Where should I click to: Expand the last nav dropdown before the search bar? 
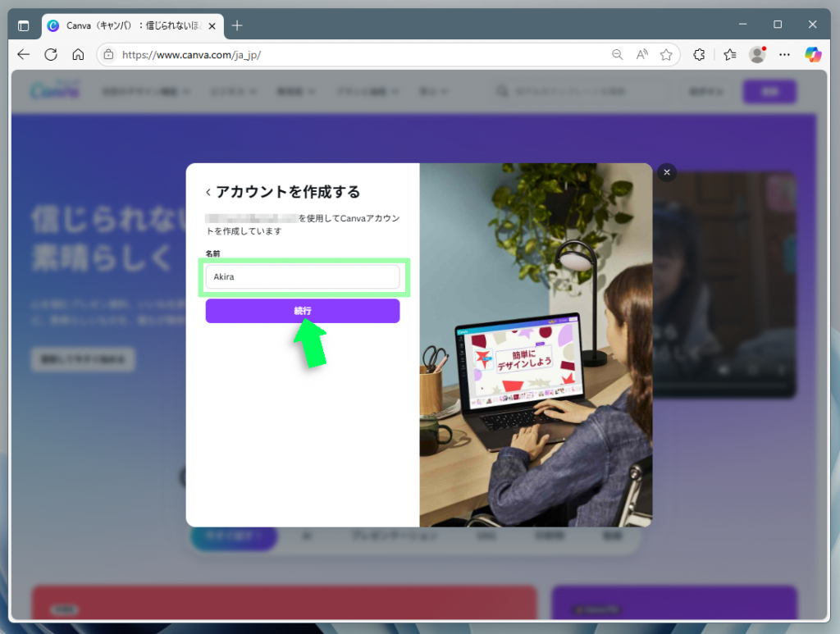click(435, 91)
